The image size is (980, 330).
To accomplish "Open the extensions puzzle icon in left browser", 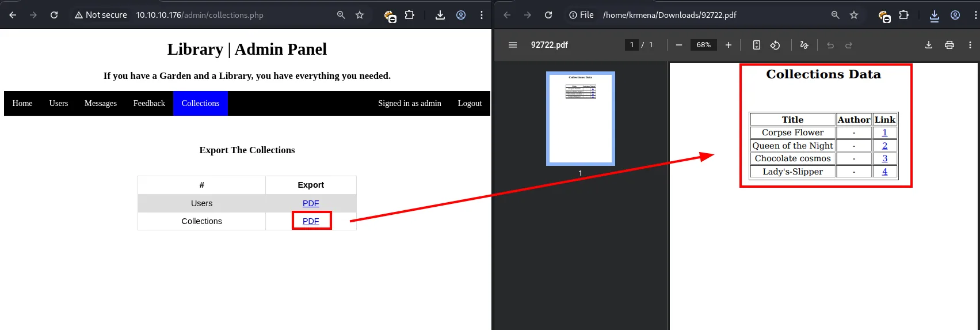I will point(409,15).
